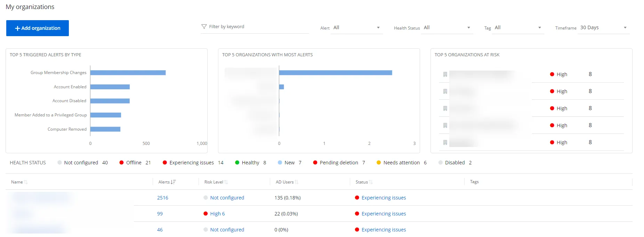This screenshot has height=237, width=644.
Task: Click the third organization building icon in At Risk list
Action: pyautogui.click(x=445, y=108)
